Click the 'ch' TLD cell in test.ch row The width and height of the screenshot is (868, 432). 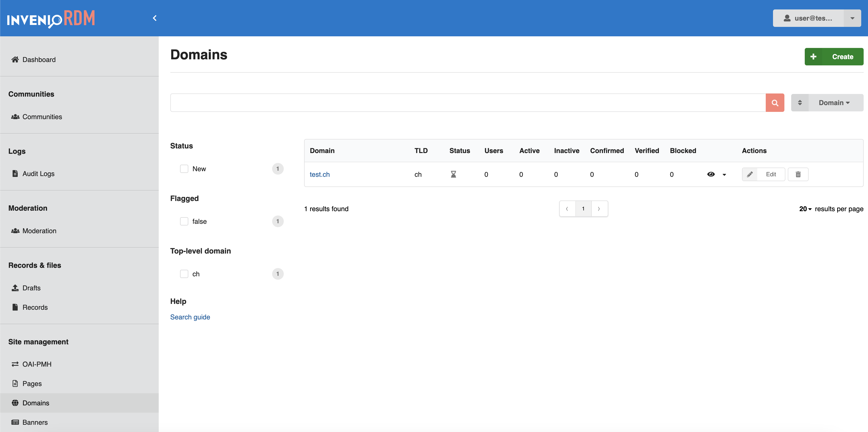click(x=418, y=174)
